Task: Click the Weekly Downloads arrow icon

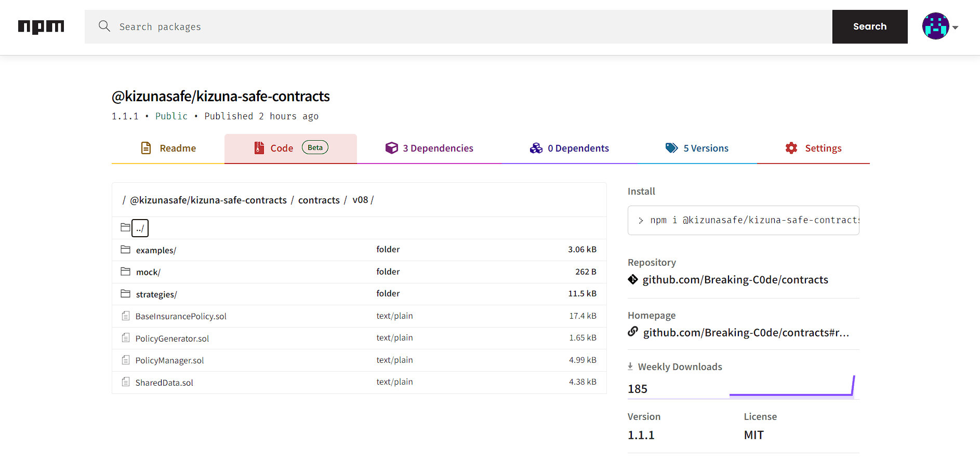Action: click(x=630, y=366)
